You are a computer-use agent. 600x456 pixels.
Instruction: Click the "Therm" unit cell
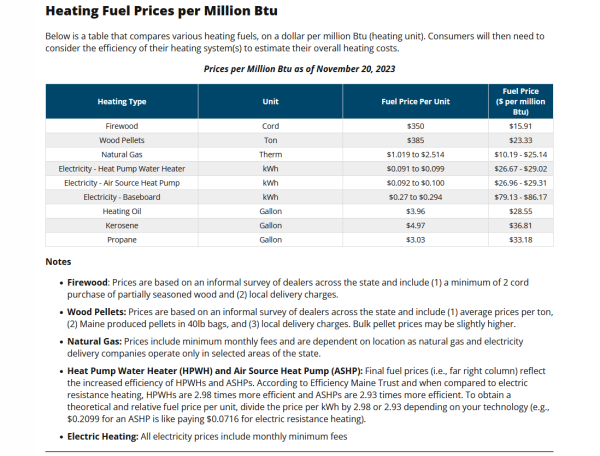[270, 155]
